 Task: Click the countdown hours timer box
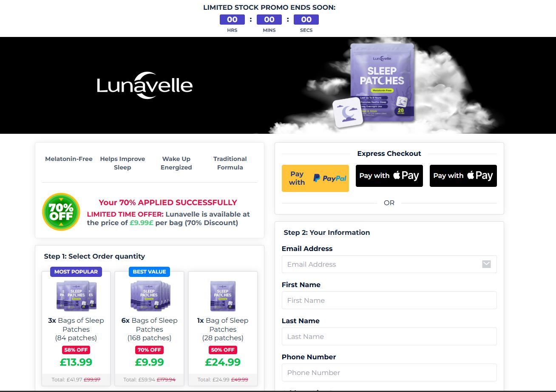(232, 20)
